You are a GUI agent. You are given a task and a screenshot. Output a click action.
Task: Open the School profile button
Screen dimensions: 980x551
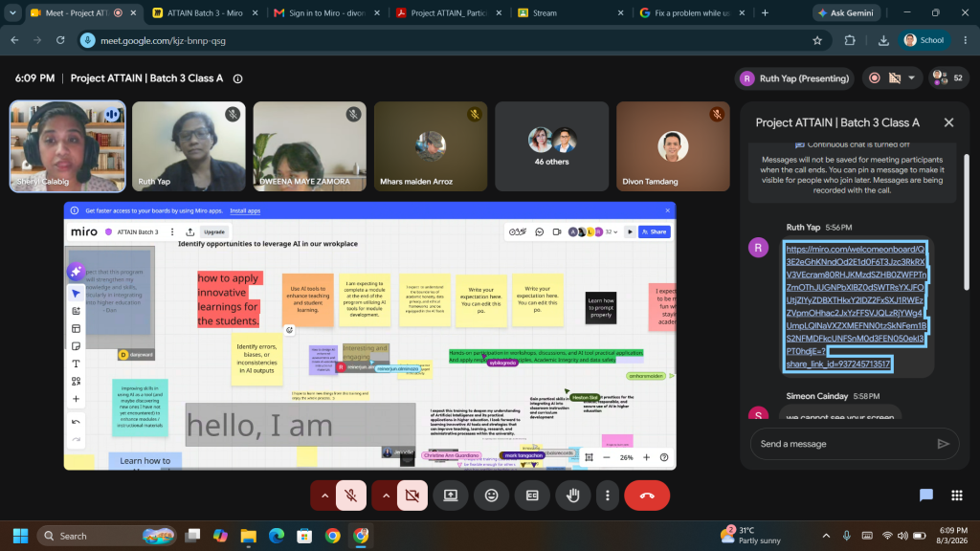[x=924, y=40]
